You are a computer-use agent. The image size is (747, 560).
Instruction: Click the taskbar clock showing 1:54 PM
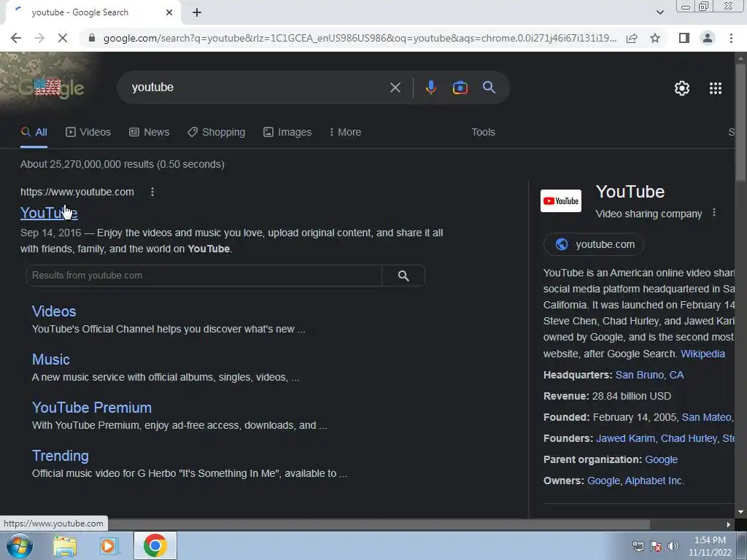[710, 546]
